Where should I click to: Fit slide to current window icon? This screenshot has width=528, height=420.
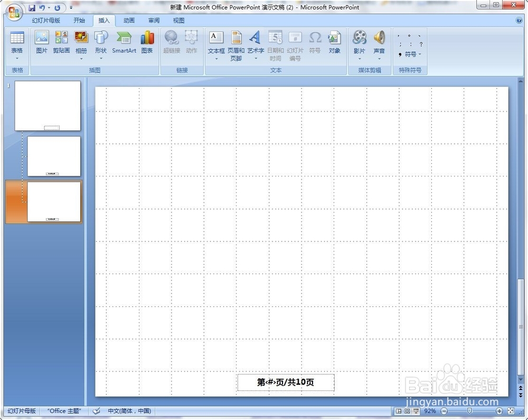pyautogui.click(x=511, y=411)
